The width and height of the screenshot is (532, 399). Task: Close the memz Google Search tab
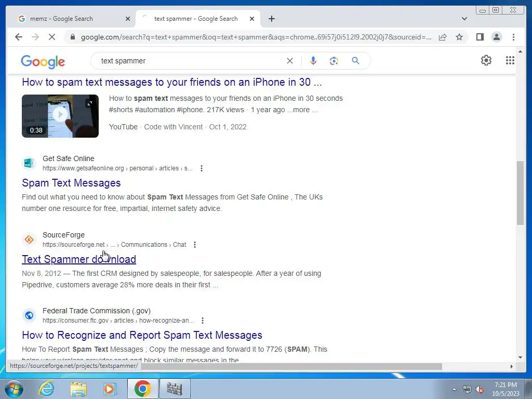coord(128,19)
